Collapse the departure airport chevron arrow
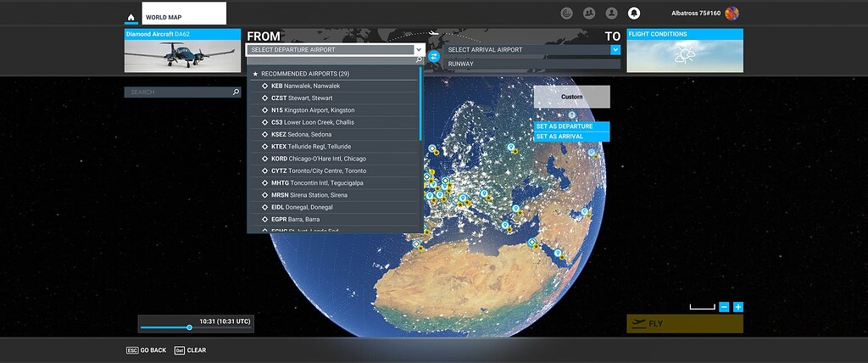Viewport: 868px width, 363px height. [x=420, y=50]
